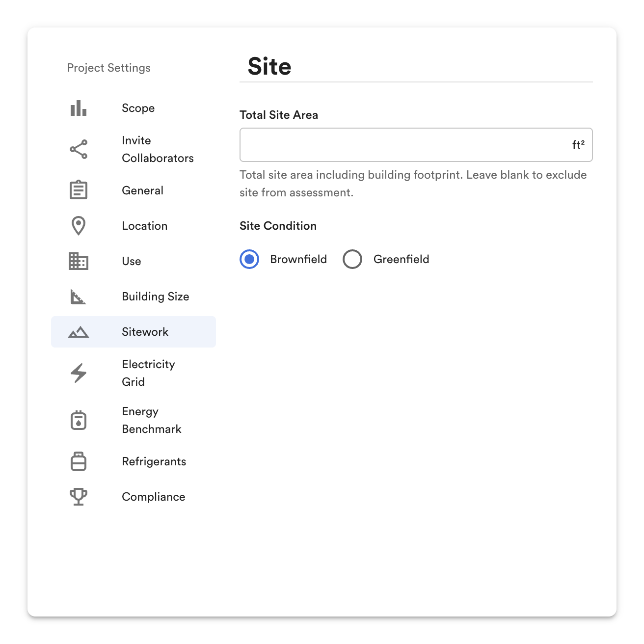
Task: Click the Location map pin icon
Action: click(79, 226)
